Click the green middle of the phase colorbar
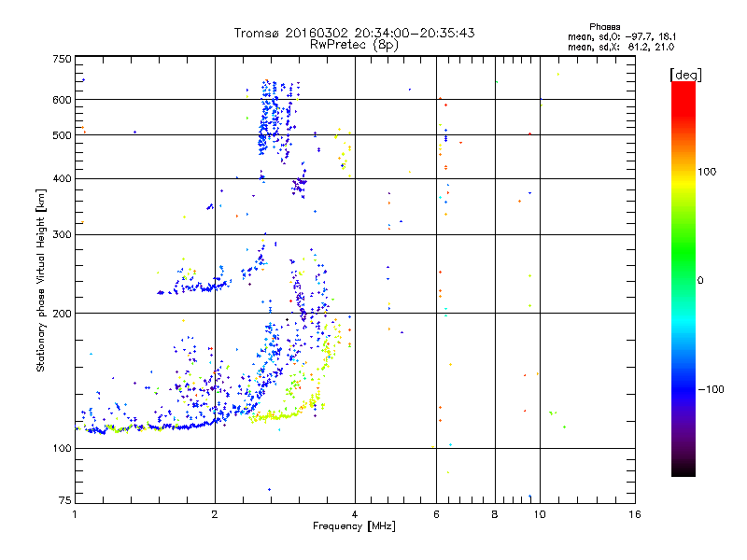 point(684,252)
